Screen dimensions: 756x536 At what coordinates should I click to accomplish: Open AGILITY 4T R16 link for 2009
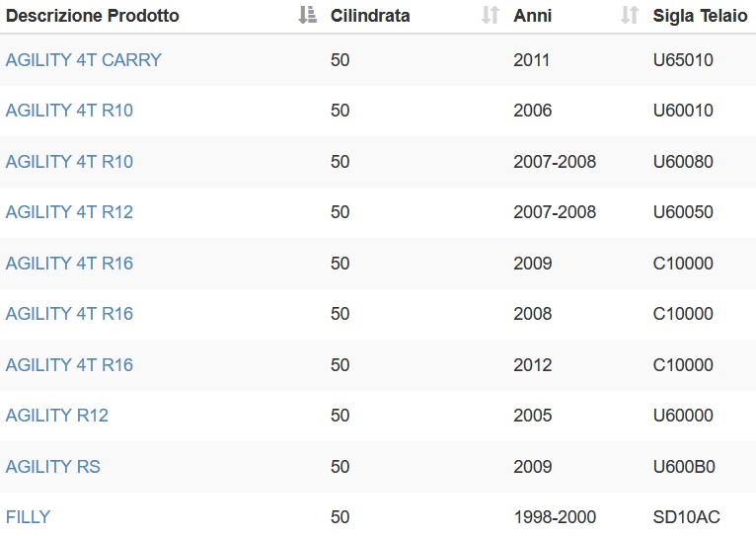coord(69,264)
